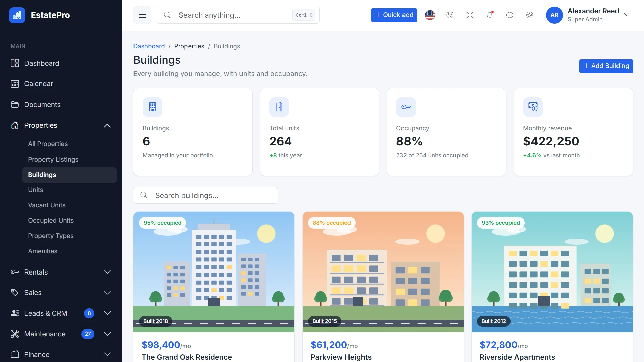Follow the Dashboard breadcrumb link
This screenshot has height=362, width=644.
click(149, 46)
